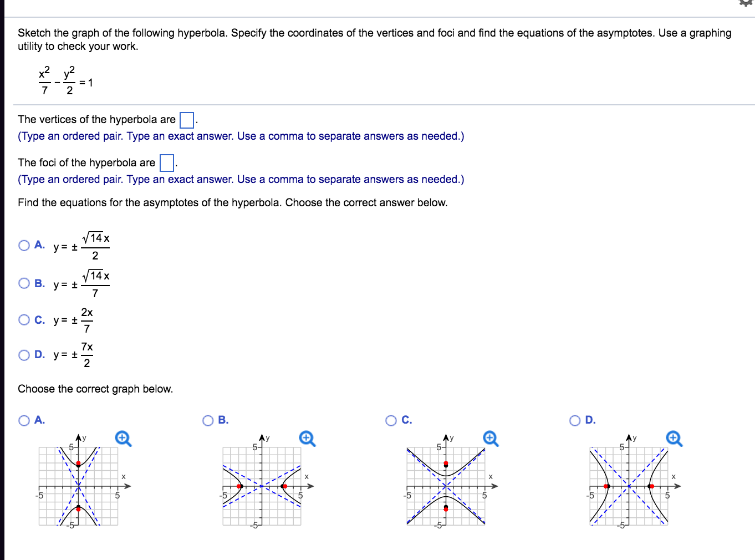Click the magnifier zoom icon on graph A

(x=123, y=439)
